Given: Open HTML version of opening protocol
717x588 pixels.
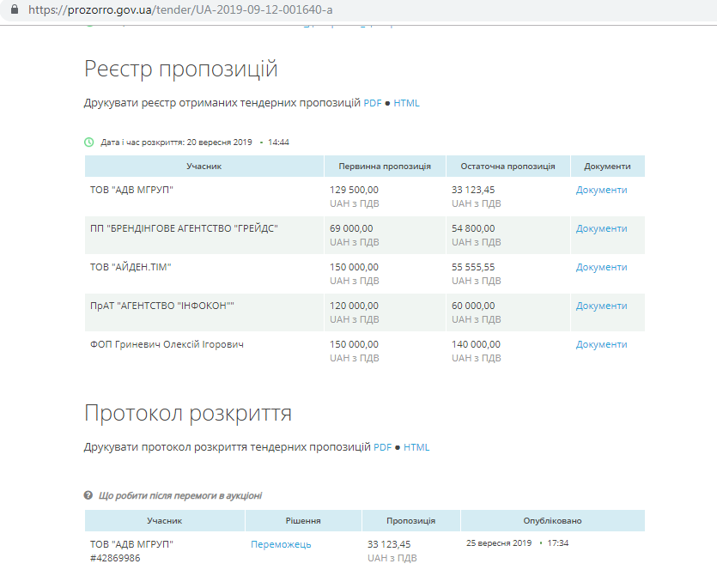Looking at the screenshot, I should (416, 447).
